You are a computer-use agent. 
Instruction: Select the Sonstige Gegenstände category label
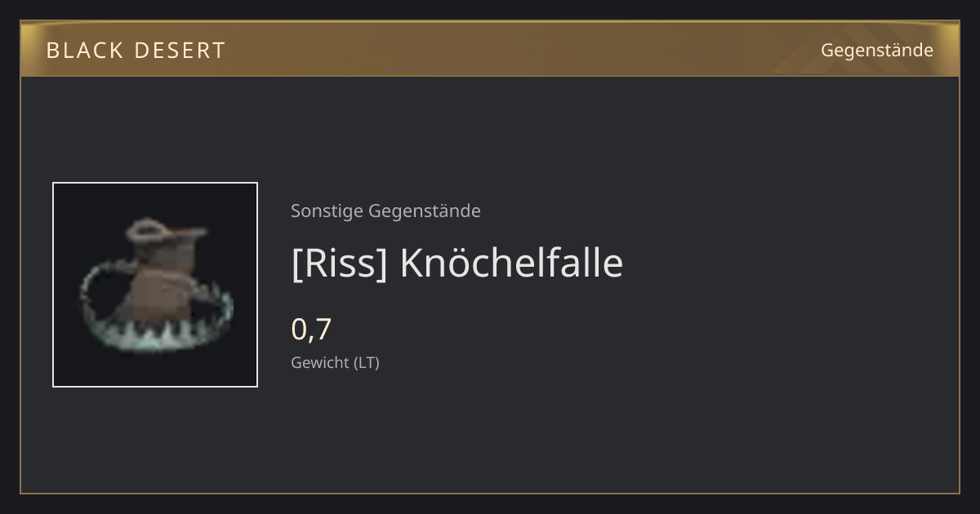tap(385, 211)
